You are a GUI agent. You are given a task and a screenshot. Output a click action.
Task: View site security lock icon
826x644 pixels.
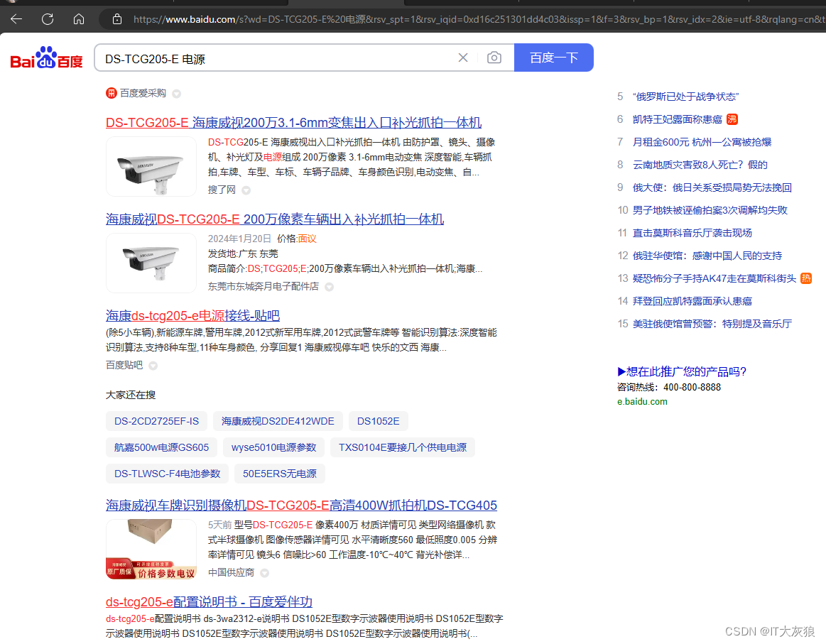point(117,19)
